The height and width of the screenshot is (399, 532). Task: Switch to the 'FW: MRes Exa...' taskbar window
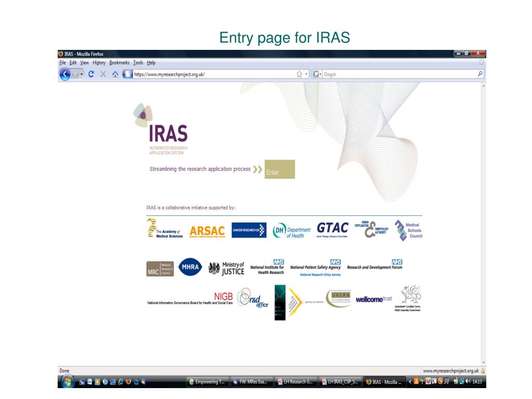pos(251,382)
